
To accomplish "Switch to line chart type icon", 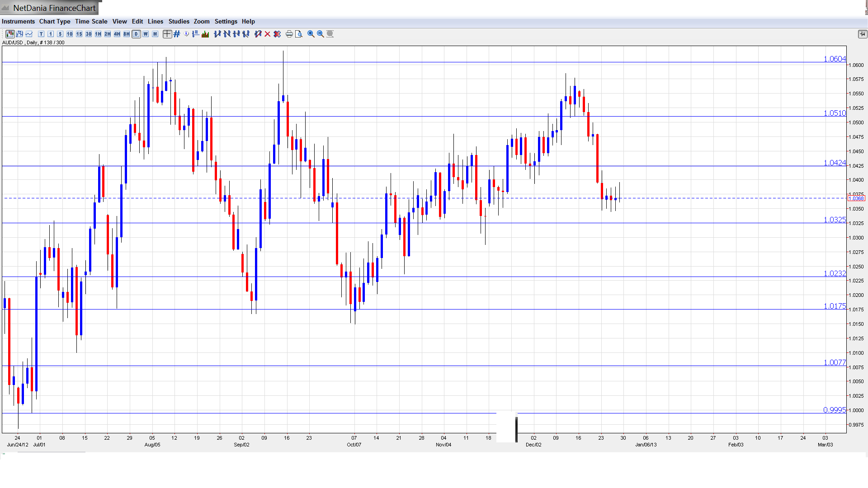I will 29,34.
